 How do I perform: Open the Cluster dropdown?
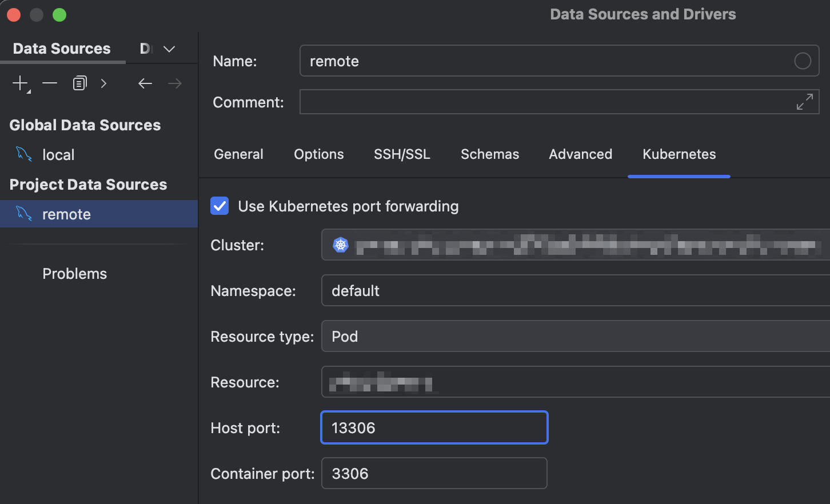(576, 245)
